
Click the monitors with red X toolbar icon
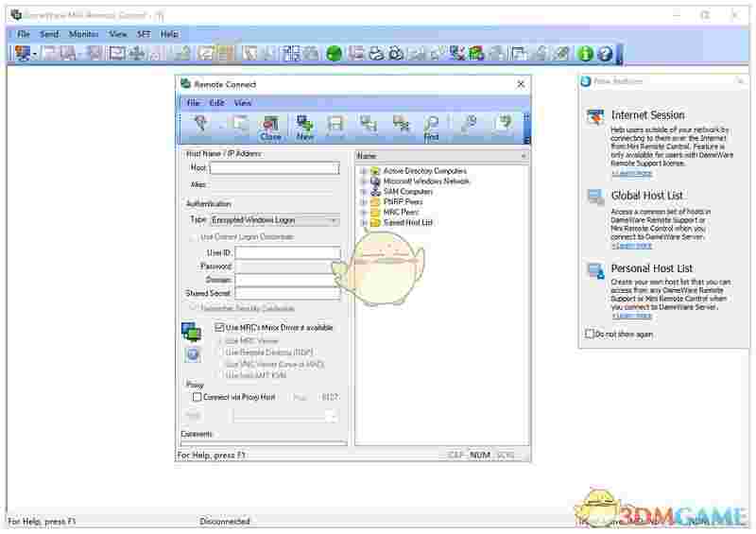pyautogui.click(x=456, y=53)
